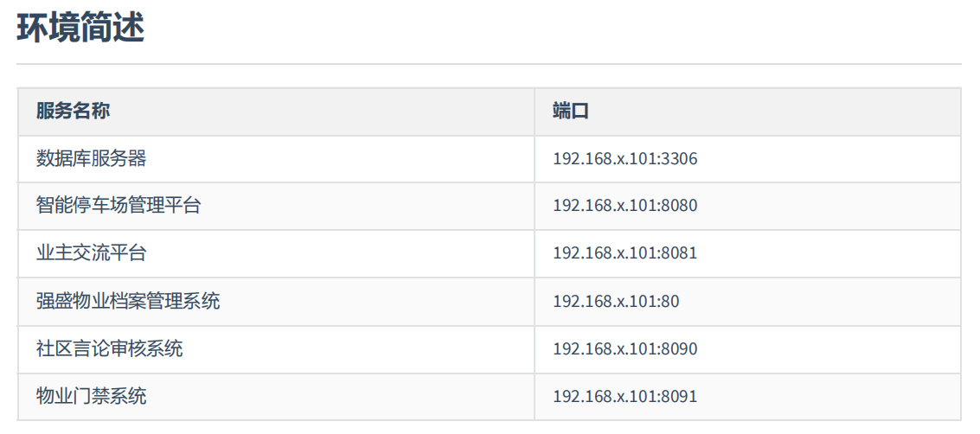Select the 智能停车场管理平台 cell
Screen dimensions: 980x434
pos(118,206)
